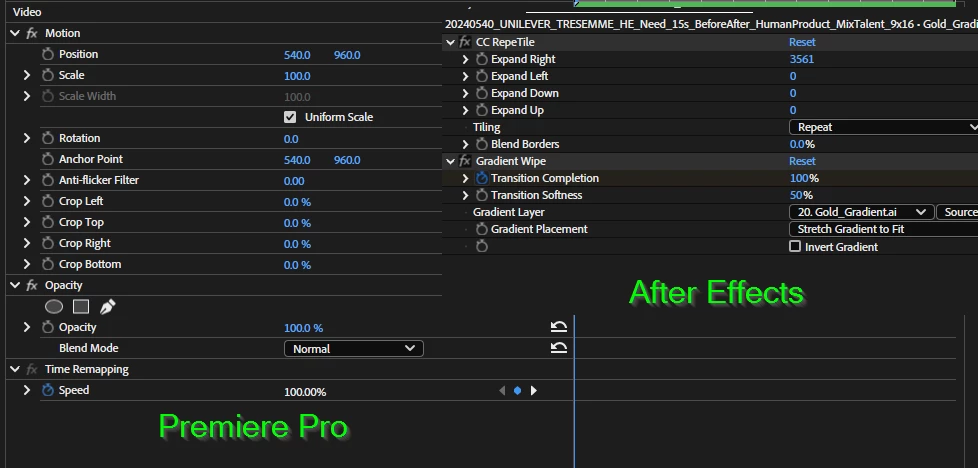Open the Gradient Layer Source dropdown
Viewport: 978px width, 468px height.
tap(957, 212)
